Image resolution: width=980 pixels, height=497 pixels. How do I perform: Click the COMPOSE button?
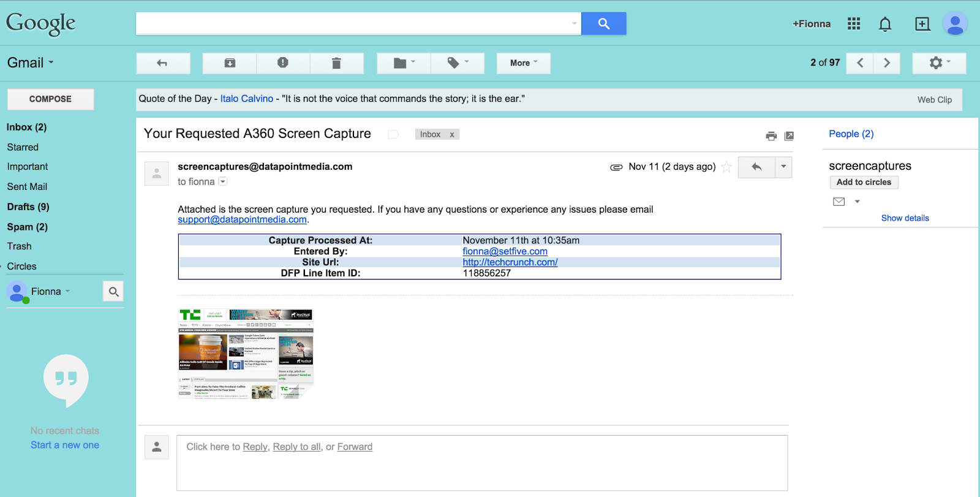tap(50, 99)
